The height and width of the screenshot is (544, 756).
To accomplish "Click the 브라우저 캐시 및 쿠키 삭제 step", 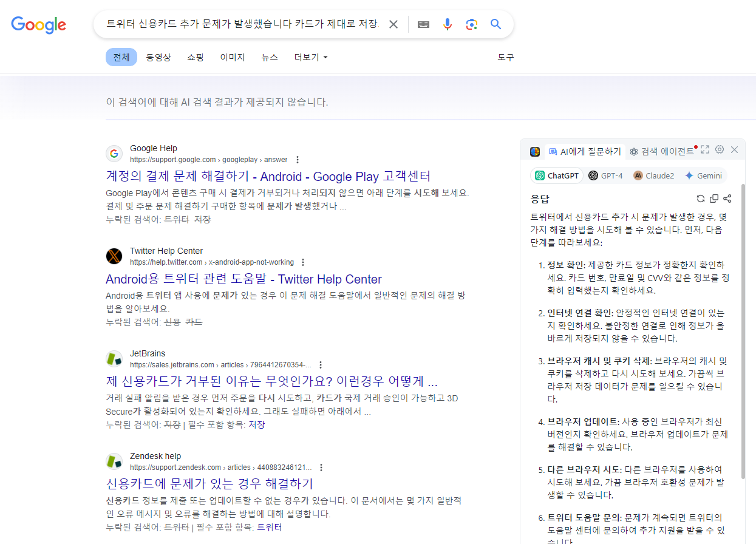I will point(637,380).
